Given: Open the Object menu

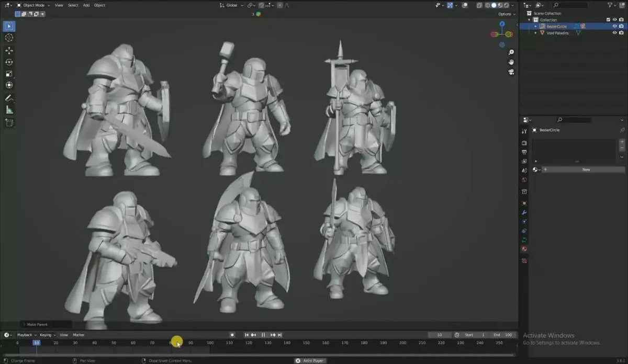Looking at the screenshot, I should click(x=99, y=5).
